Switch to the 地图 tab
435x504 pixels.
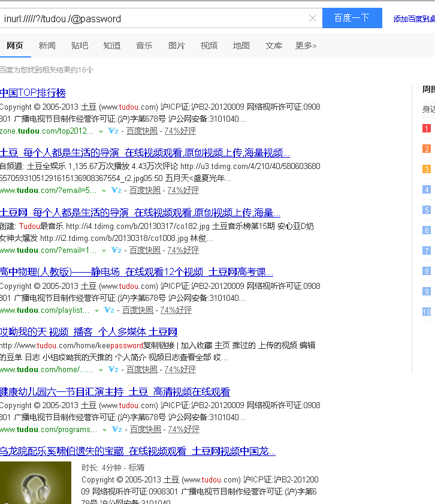[x=241, y=46]
